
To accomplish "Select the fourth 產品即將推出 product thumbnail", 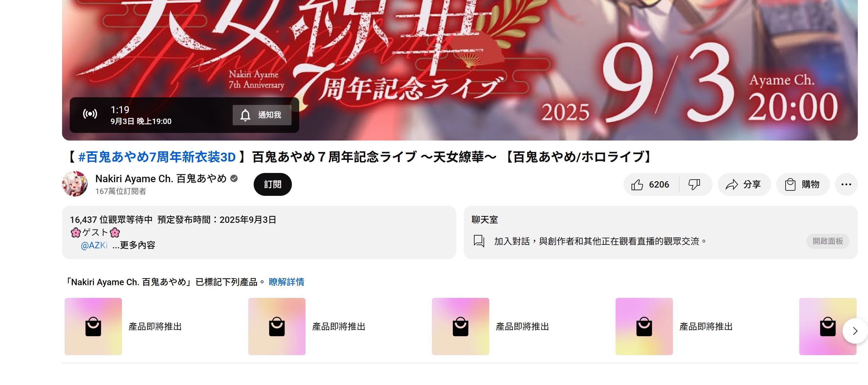I will click(644, 326).
